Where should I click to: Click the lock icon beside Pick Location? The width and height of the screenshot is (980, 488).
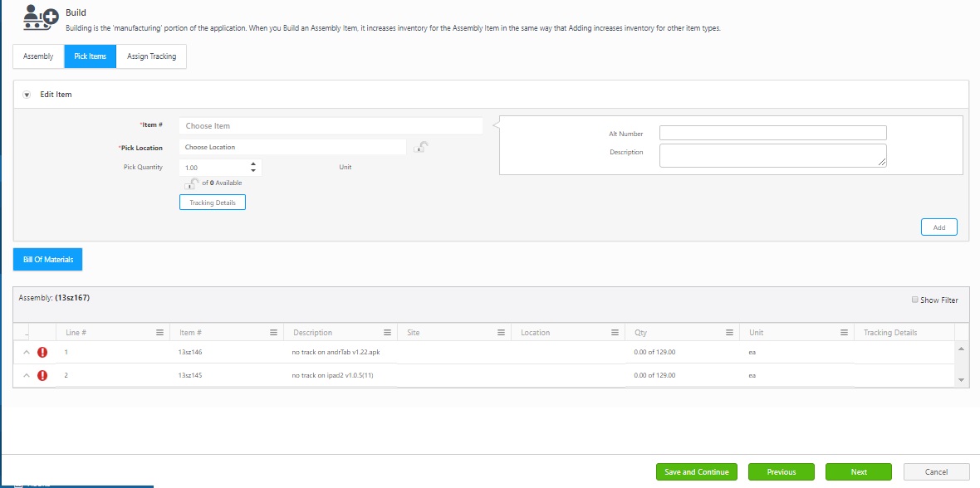[x=422, y=148]
